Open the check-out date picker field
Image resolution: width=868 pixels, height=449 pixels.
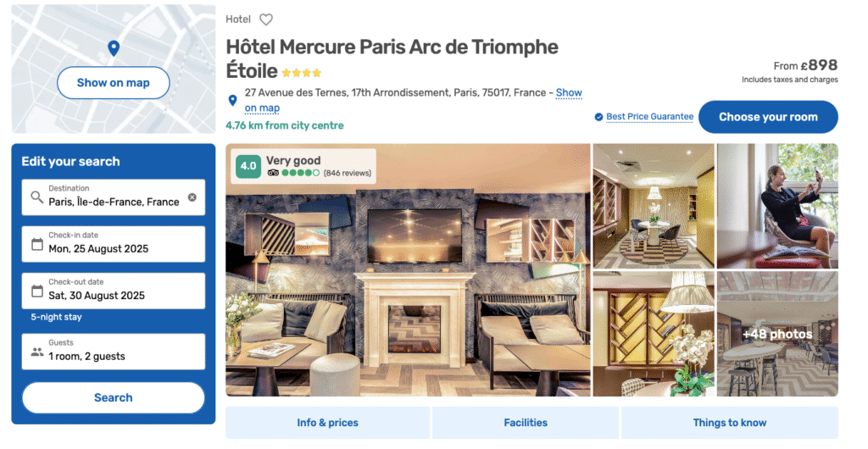[114, 291]
